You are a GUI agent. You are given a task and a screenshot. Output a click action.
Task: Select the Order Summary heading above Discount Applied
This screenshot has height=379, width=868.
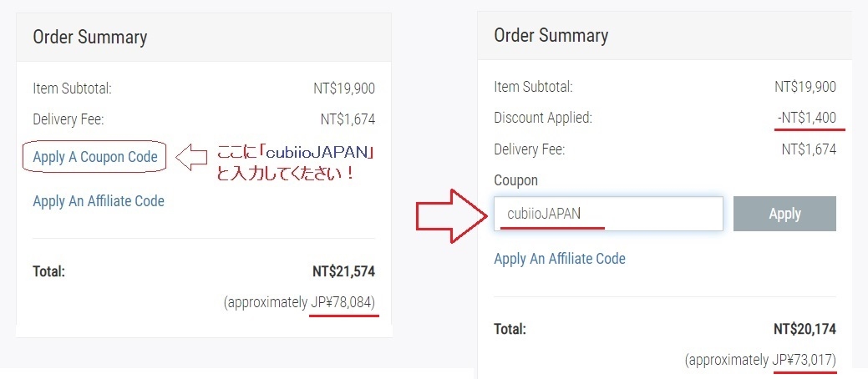551,35
